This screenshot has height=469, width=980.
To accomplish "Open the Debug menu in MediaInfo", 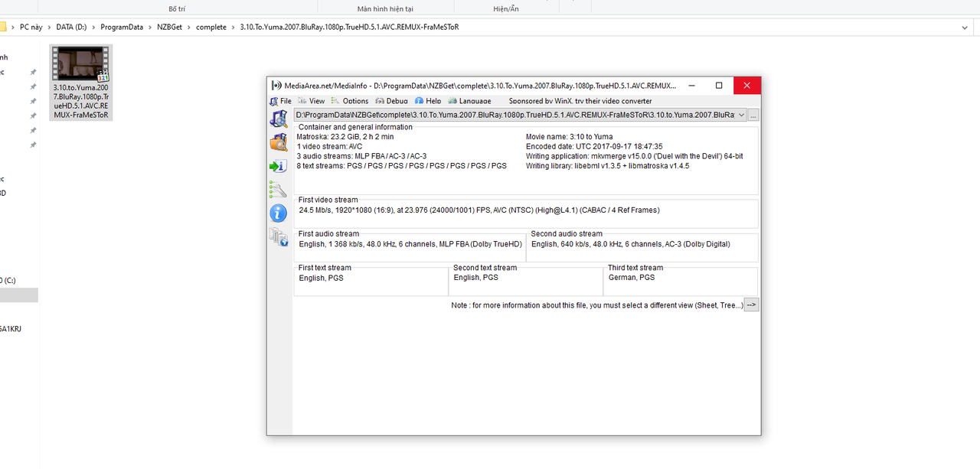I will pyautogui.click(x=392, y=101).
